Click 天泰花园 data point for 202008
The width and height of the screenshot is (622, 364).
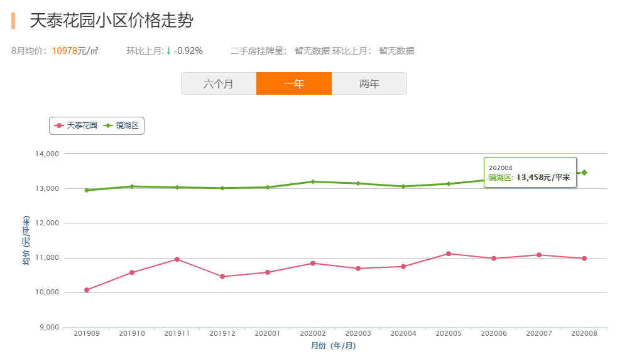pyautogui.click(x=584, y=259)
